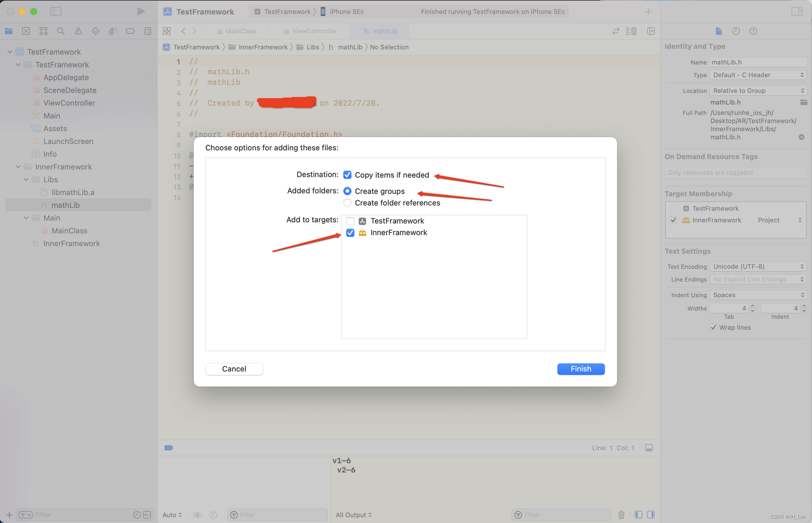812x523 pixels.
Task: Go forward with the right chevron
Action: pyautogui.click(x=195, y=31)
